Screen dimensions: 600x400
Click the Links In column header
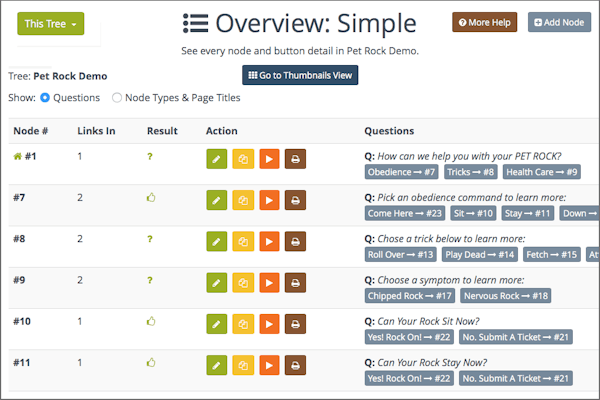96,131
